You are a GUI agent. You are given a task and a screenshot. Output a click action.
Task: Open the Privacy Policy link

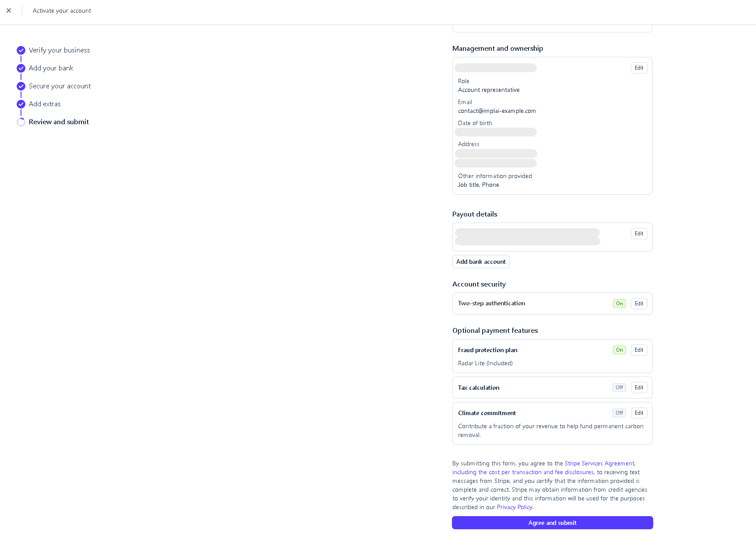point(514,507)
